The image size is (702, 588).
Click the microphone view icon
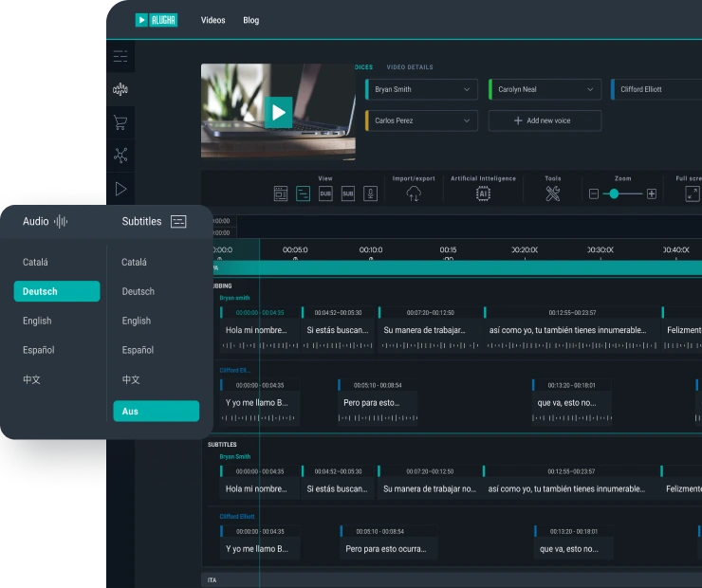(370, 193)
